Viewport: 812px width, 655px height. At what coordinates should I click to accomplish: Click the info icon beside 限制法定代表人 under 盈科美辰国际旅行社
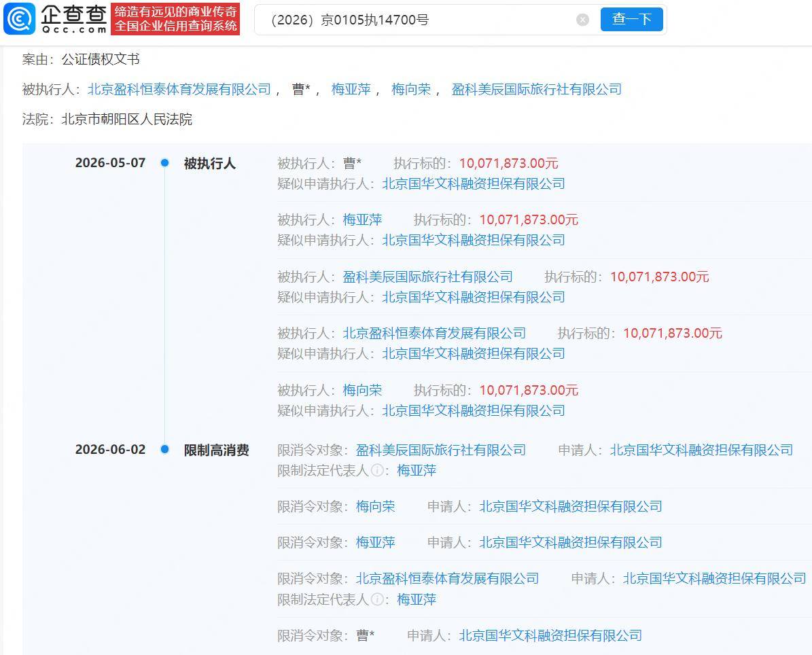[x=378, y=470]
